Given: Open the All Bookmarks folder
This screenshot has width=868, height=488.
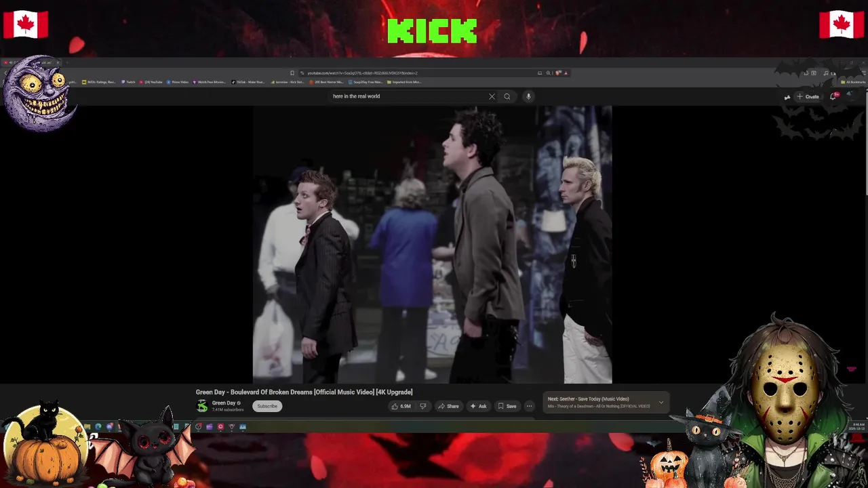Looking at the screenshot, I should pos(852,82).
